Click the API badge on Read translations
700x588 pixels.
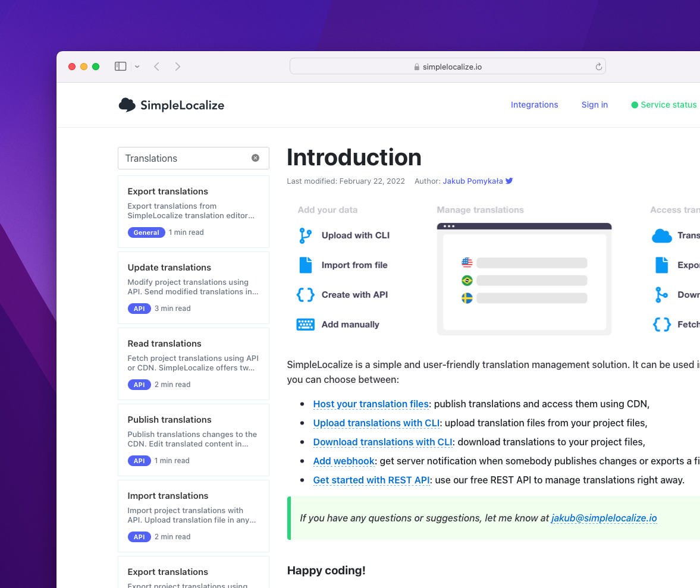pyautogui.click(x=139, y=385)
